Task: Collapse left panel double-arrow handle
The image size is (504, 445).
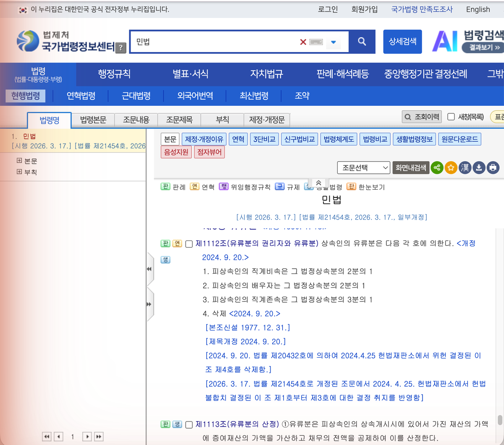Action: [149, 269]
